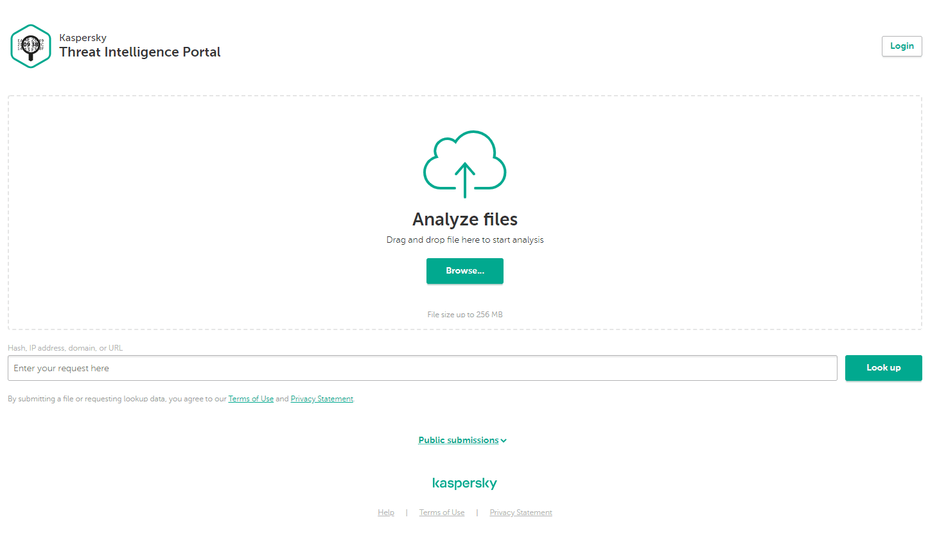Focus the "Enter your request here" field
The height and width of the screenshot is (560, 930).
click(x=423, y=368)
